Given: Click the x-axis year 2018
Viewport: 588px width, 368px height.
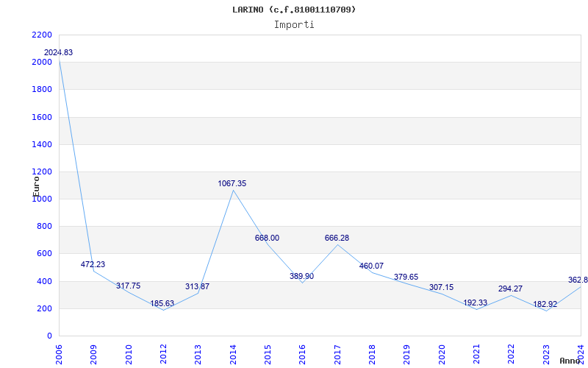Looking at the screenshot, I should point(372,355).
